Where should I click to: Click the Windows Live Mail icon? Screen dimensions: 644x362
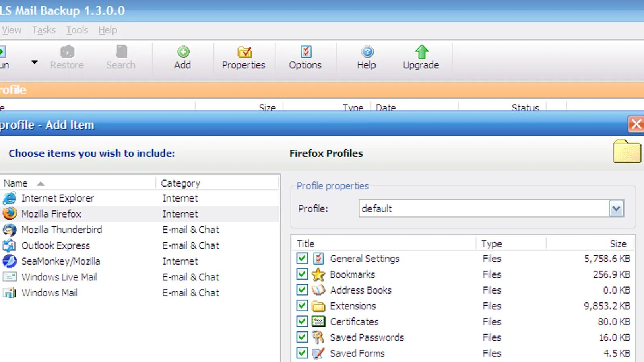tap(10, 277)
